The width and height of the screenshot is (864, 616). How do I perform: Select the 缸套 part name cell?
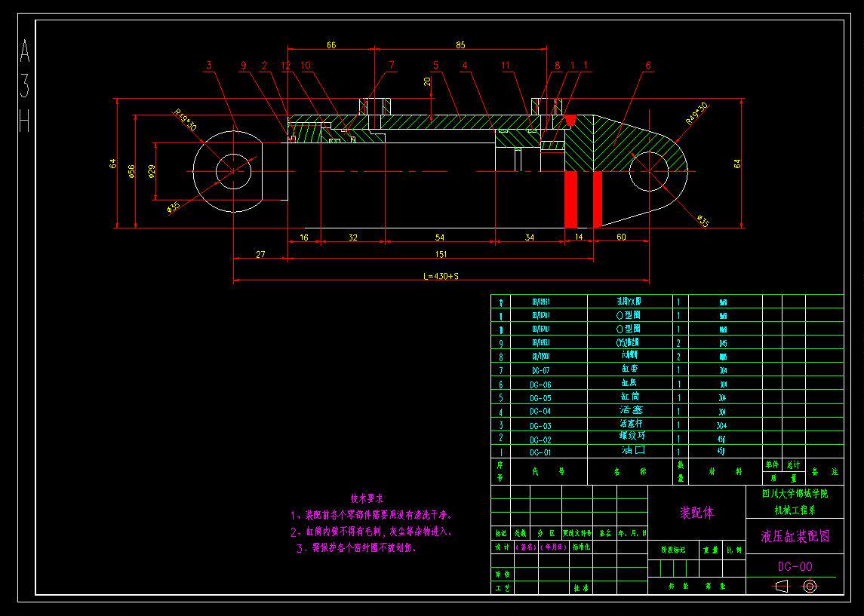click(630, 368)
